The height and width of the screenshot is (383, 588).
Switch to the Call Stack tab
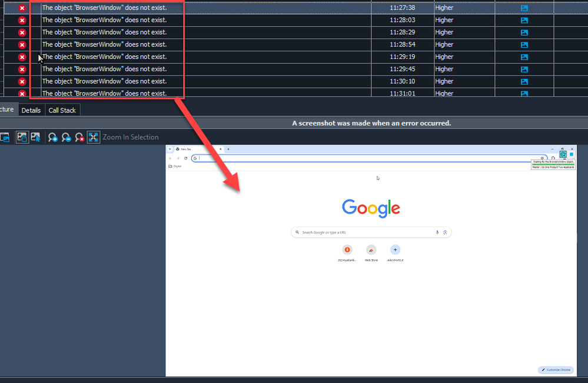[62, 110]
